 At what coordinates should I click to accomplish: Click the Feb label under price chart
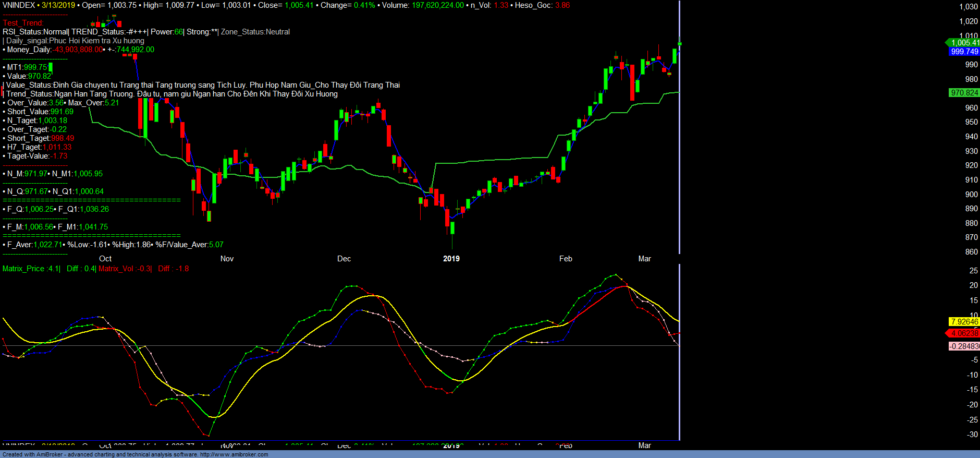tap(566, 259)
